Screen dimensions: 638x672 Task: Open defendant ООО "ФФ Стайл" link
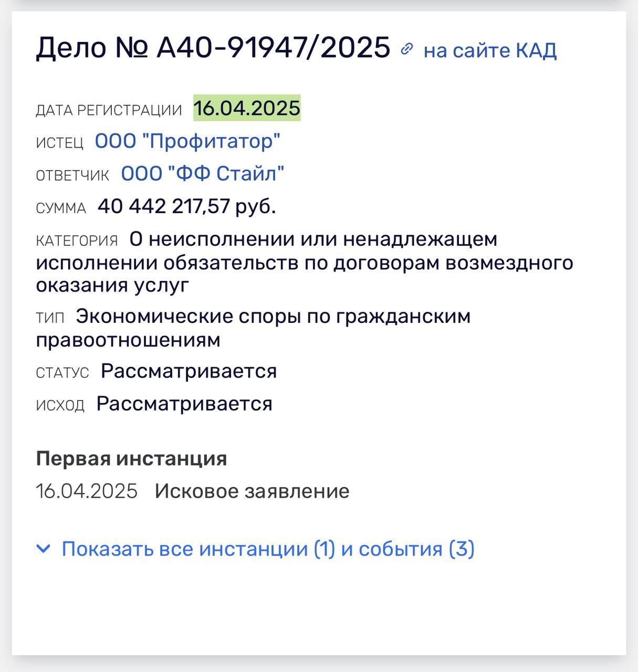click(203, 174)
